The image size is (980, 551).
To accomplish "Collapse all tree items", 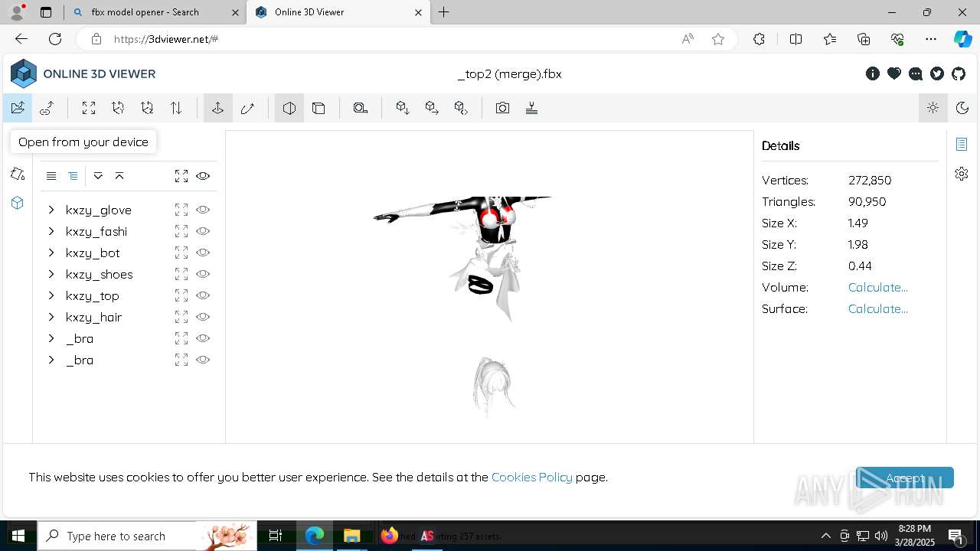I will [x=119, y=176].
